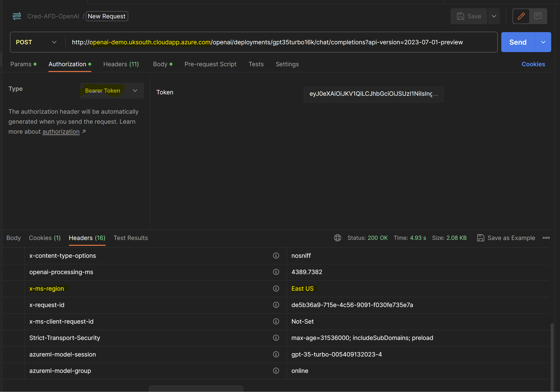
Task: Click info icon for x-ms-region header
Action: pyautogui.click(x=276, y=288)
